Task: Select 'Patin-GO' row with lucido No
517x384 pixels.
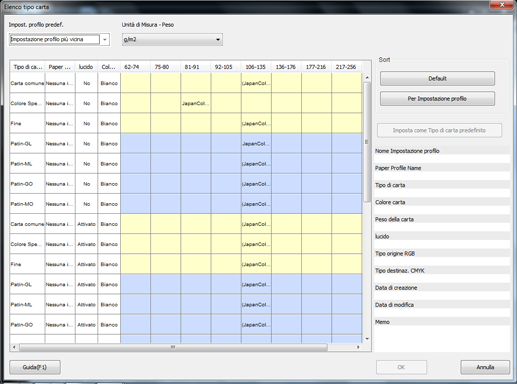Action: 186,184
